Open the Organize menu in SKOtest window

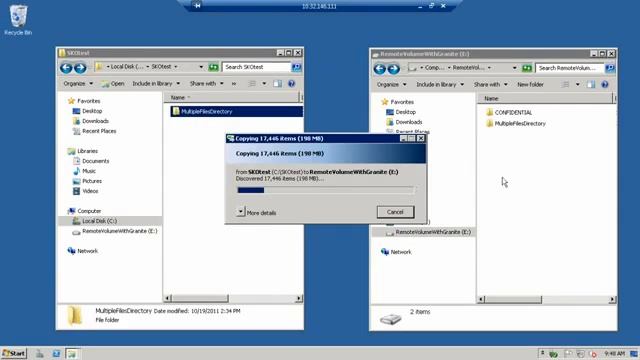tap(78, 84)
